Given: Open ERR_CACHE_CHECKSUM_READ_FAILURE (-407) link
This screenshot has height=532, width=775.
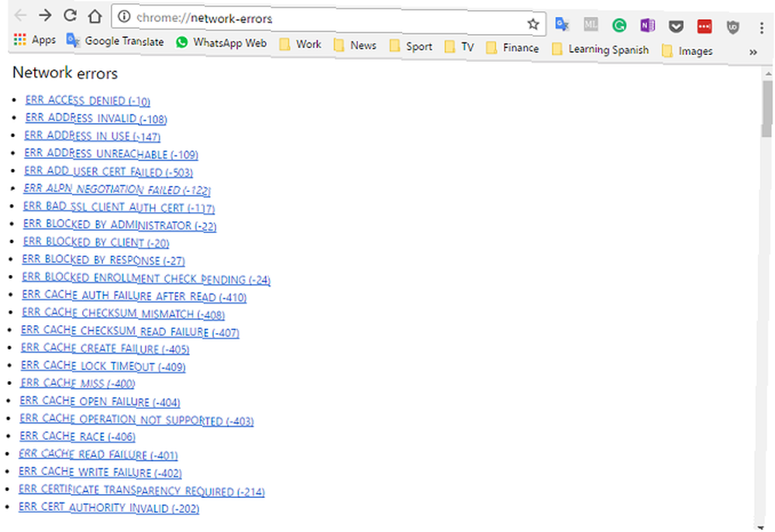Looking at the screenshot, I should (130, 331).
